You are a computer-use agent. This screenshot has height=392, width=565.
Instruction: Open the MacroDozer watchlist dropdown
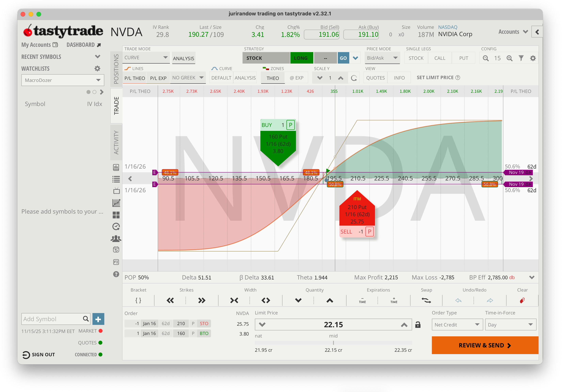pos(63,80)
